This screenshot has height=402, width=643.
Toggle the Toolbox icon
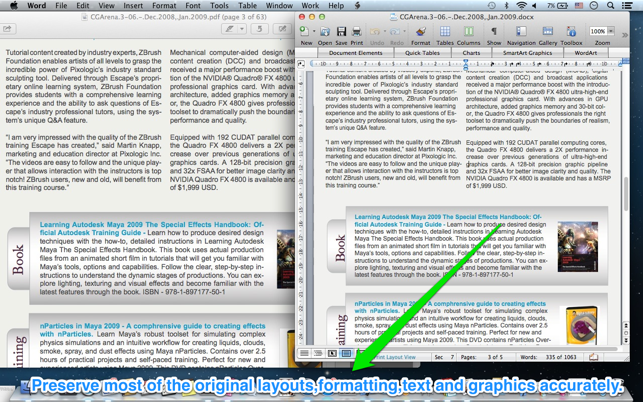[571, 31]
